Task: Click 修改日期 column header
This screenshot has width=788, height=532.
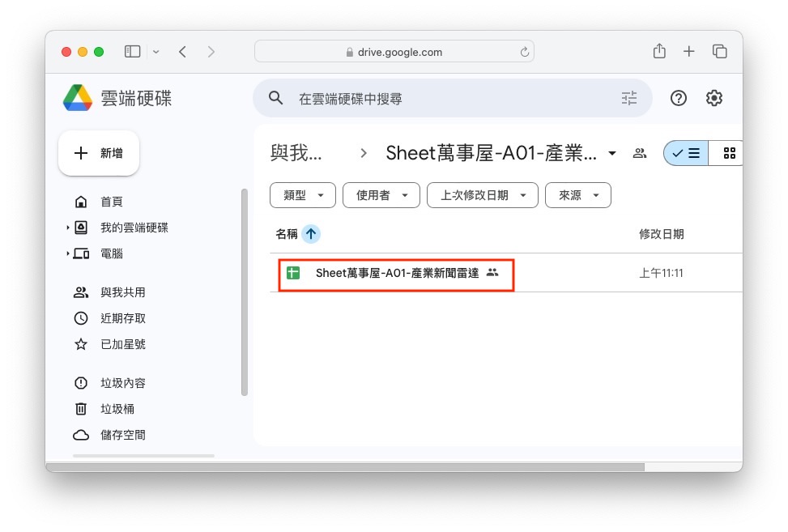Action: coord(661,234)
